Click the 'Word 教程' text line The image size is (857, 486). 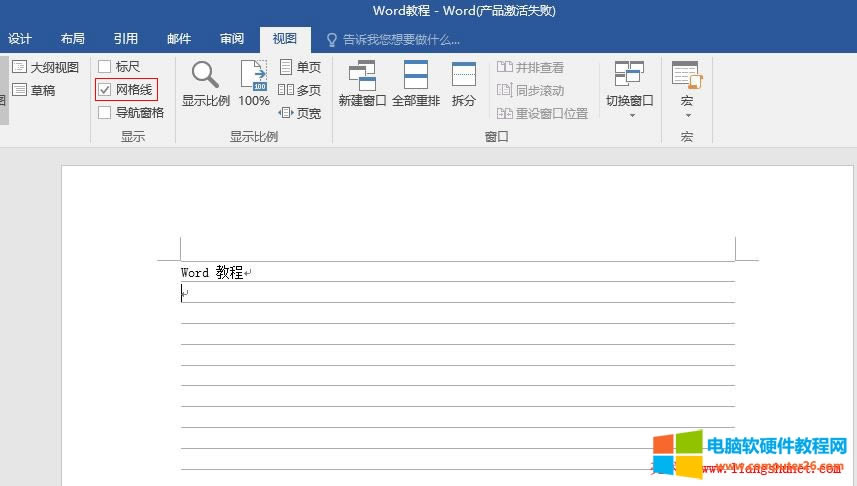(x=212, y=272)
